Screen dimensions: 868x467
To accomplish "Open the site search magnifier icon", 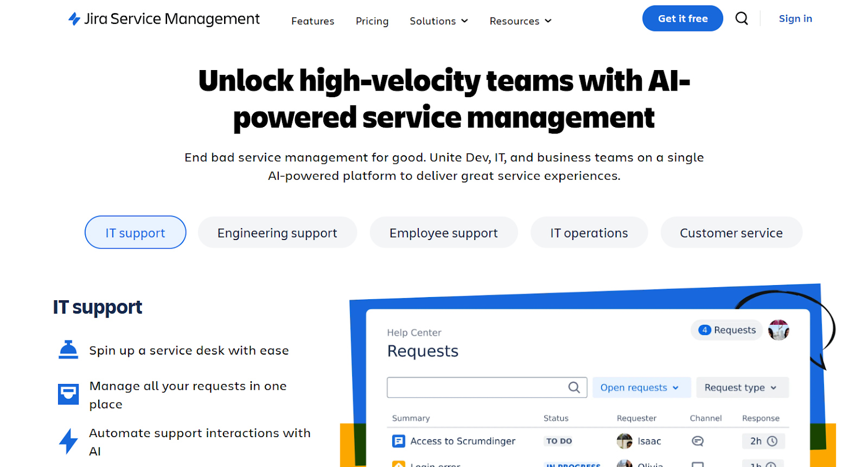I will 742,18.
